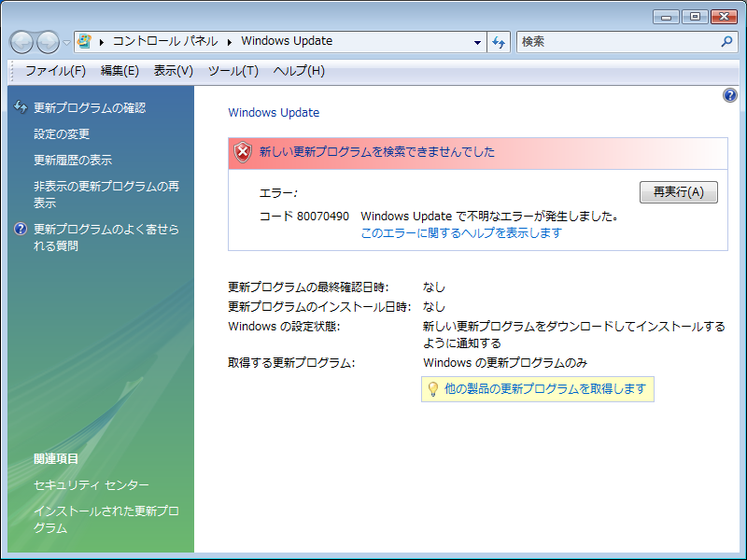747x560 pixels.
Task: Click the Back navigation arrow button
Action: click(x=21, y=42)
